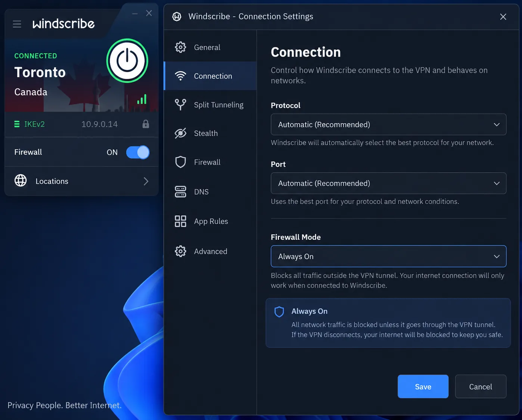Screen dimensions: 522x420
Task: Open the Port dropdown
Action: click(388, 183)
